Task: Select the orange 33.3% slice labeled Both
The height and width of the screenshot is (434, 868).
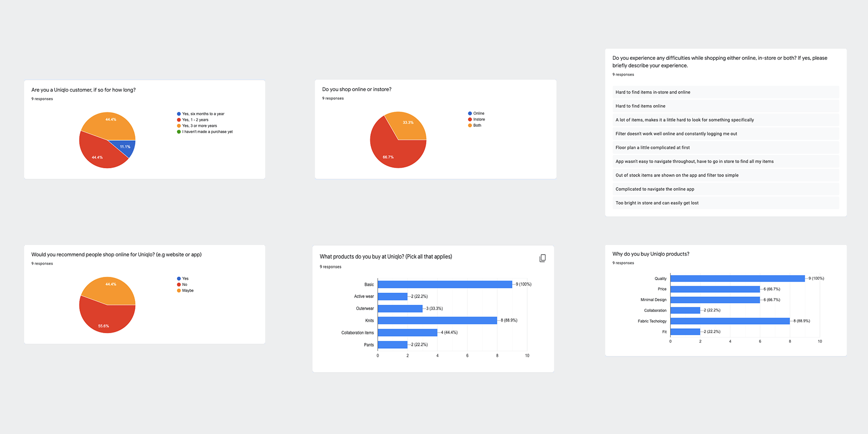Action: tap(409, 123)
